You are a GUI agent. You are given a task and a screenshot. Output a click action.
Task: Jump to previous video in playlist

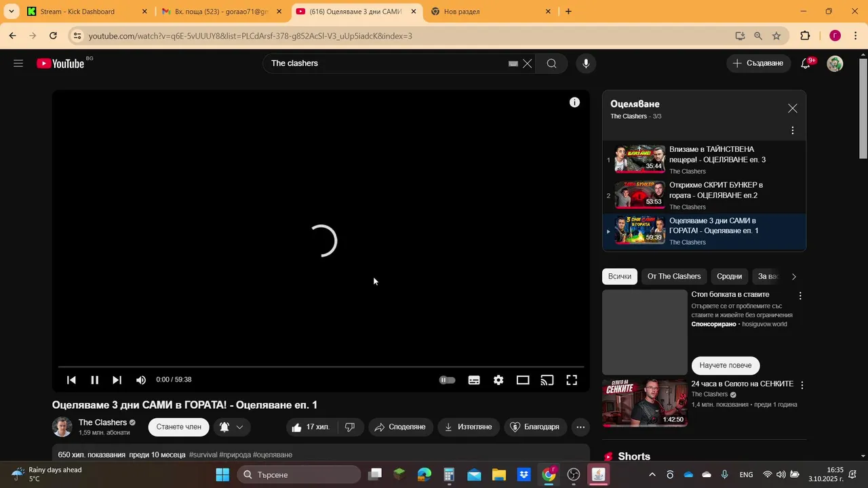coord(71,380)
